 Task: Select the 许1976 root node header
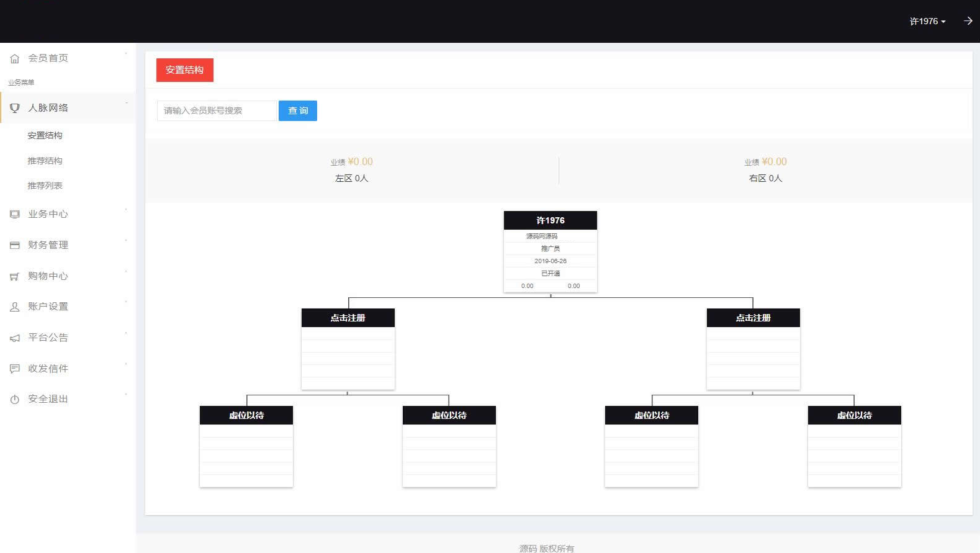click(551, 220)
